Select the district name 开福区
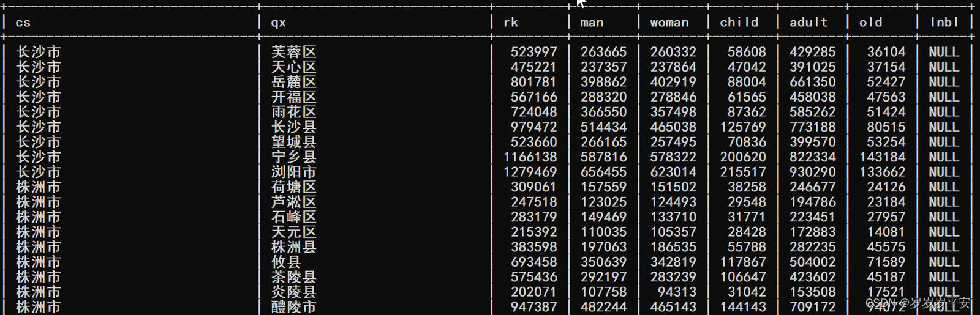 (x=294, y=97)
